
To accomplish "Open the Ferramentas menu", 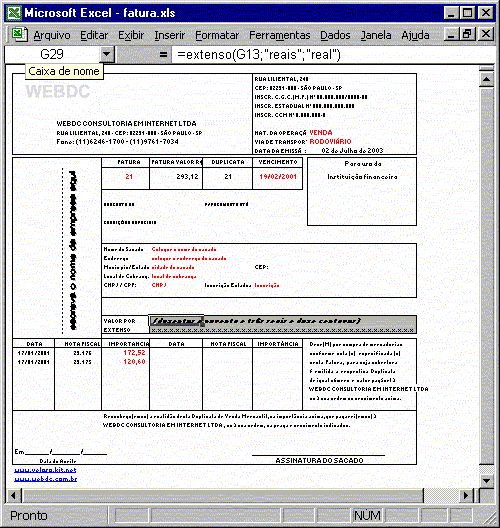I will click(x=279, y=35).
